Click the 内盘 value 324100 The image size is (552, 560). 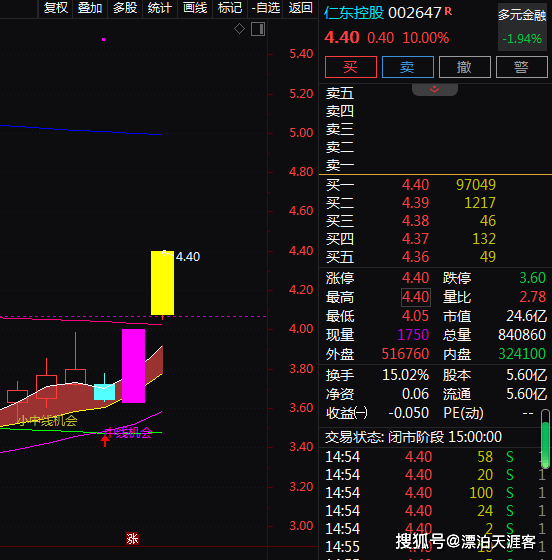[x=522, y=354]
